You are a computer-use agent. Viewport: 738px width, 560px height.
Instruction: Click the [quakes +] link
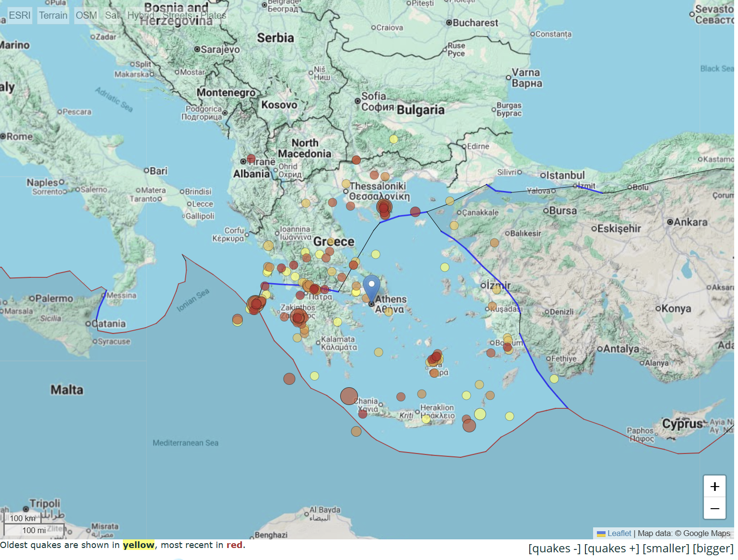point(612,548)
